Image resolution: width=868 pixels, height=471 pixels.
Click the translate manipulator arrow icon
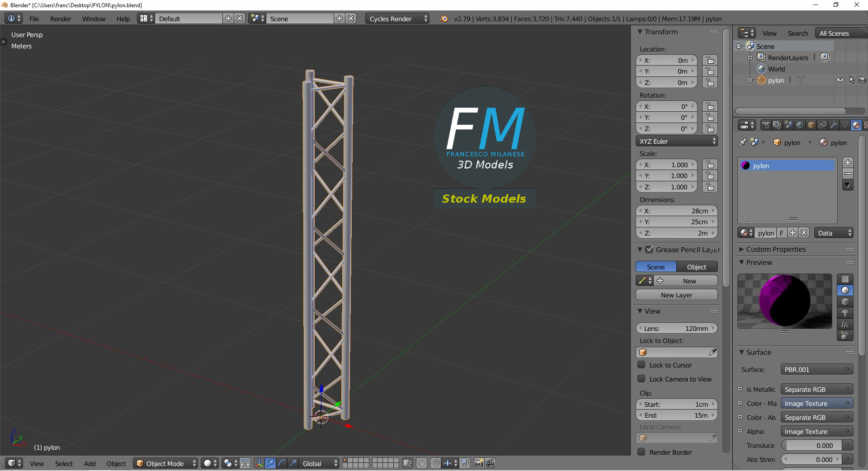[x=270, y=463]
